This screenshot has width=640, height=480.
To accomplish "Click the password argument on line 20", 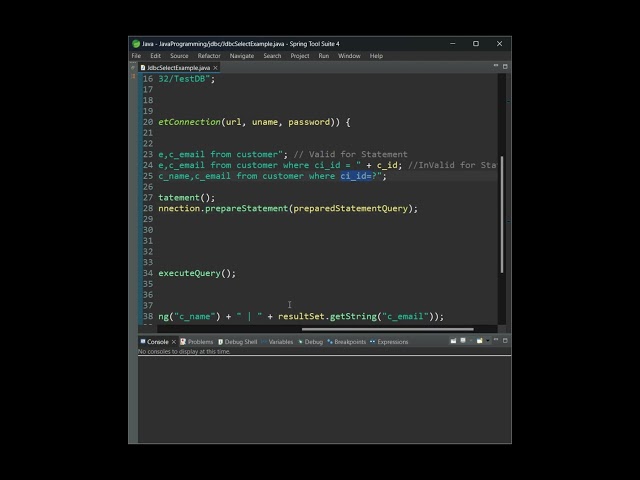I will pos(309,122).
